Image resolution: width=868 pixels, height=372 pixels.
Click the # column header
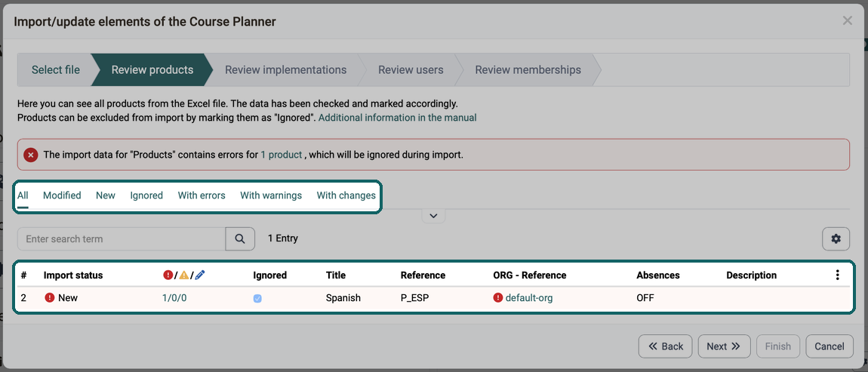pyautogui.click(x=24, y=275)
